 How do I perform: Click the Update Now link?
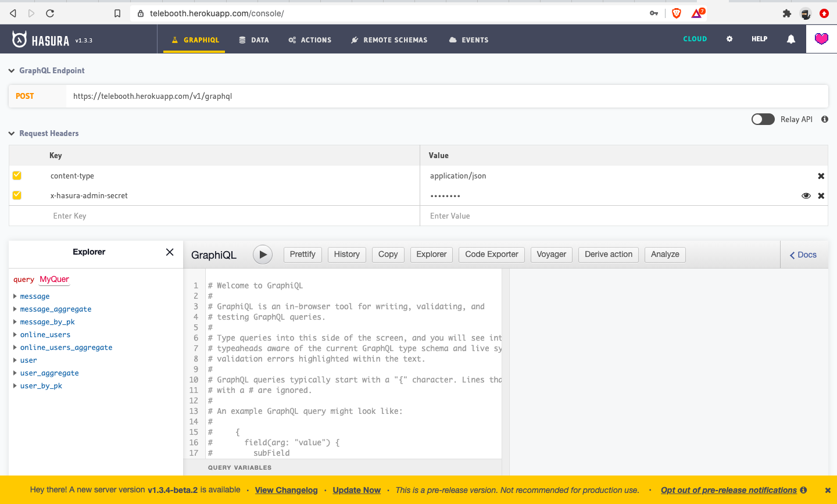point(357,490)
